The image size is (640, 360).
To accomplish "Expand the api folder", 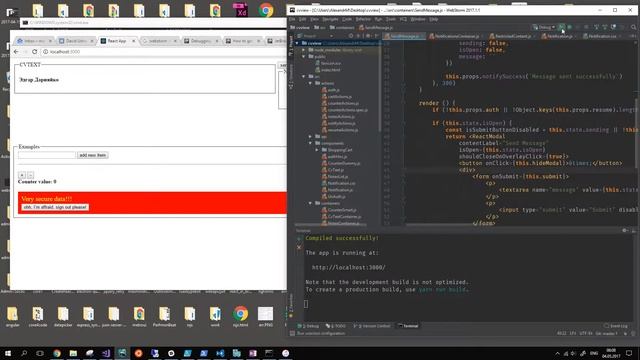I will tap(310, 136).
